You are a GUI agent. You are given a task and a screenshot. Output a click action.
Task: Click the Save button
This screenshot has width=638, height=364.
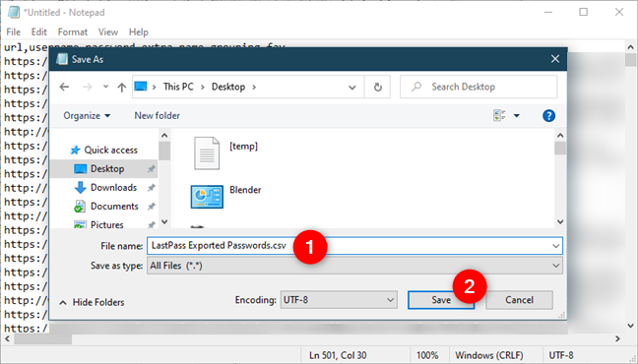[x=441, y=300]
